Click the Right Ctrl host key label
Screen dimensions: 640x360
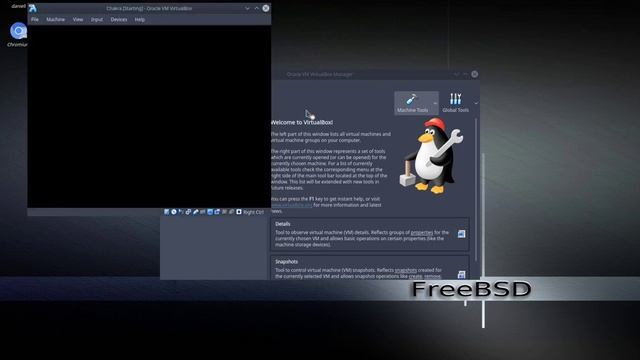253,212
